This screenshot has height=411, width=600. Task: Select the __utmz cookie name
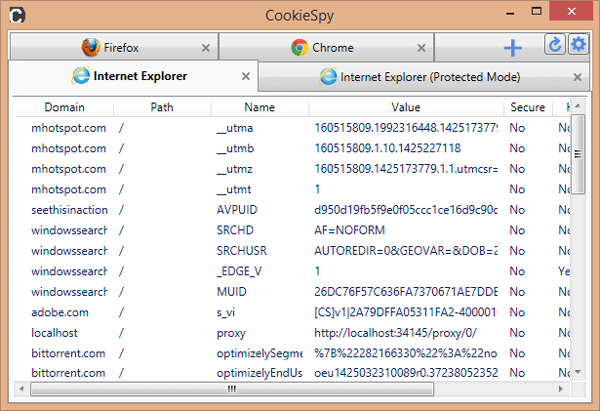click(x=235, y=169)
